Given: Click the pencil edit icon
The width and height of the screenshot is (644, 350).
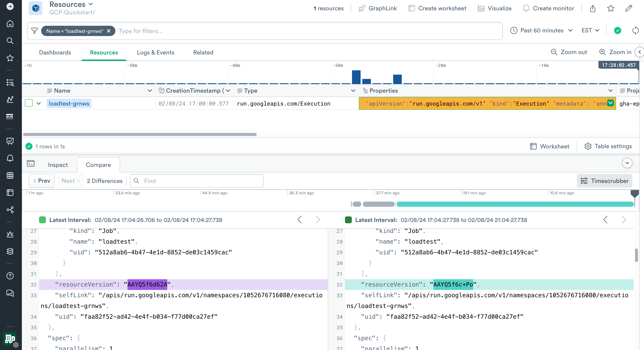Looking at the screenshot, I should (629, 9).
